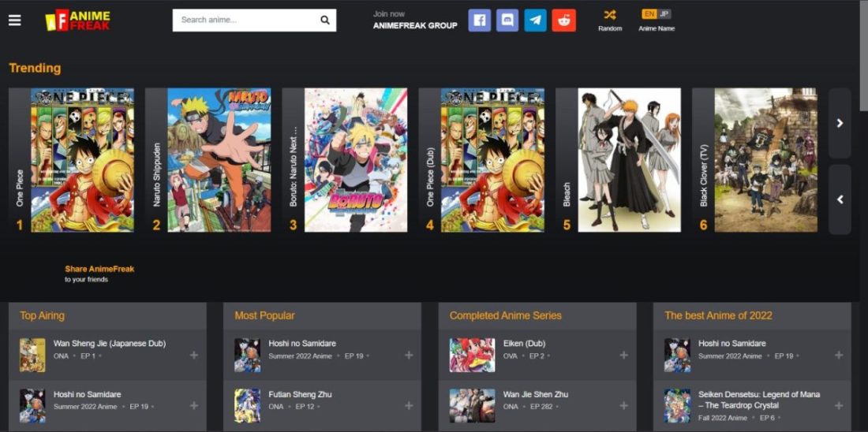Click Hoshi no Samidare title in best of 2022

[732, 344]
